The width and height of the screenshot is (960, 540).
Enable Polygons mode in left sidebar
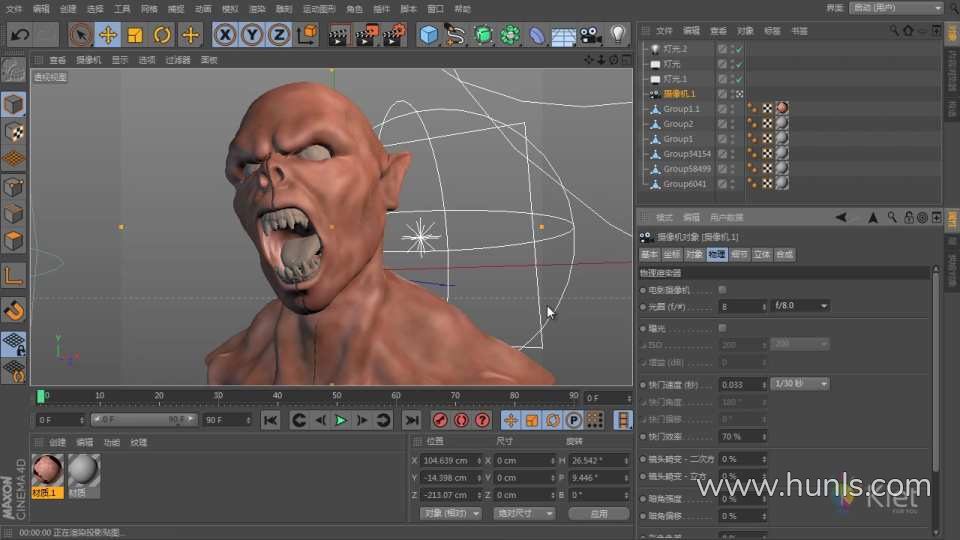(13, 241)
